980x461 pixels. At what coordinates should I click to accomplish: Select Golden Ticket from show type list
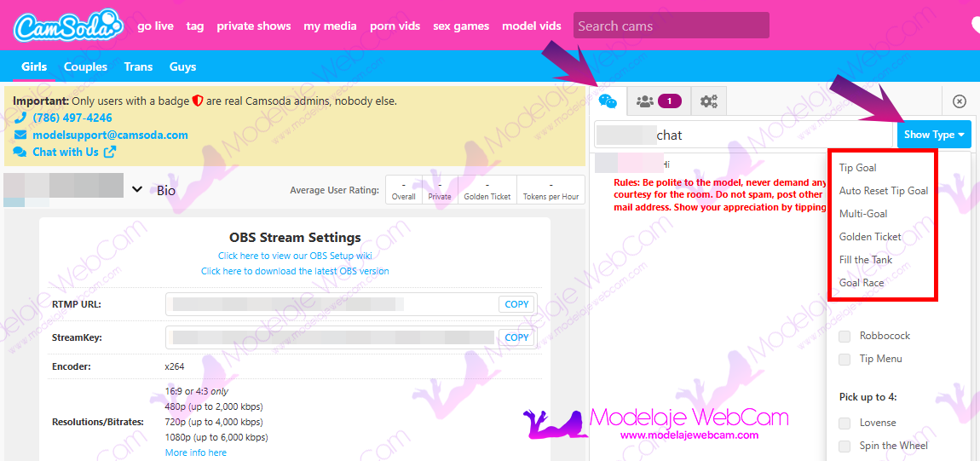point(870,237)
